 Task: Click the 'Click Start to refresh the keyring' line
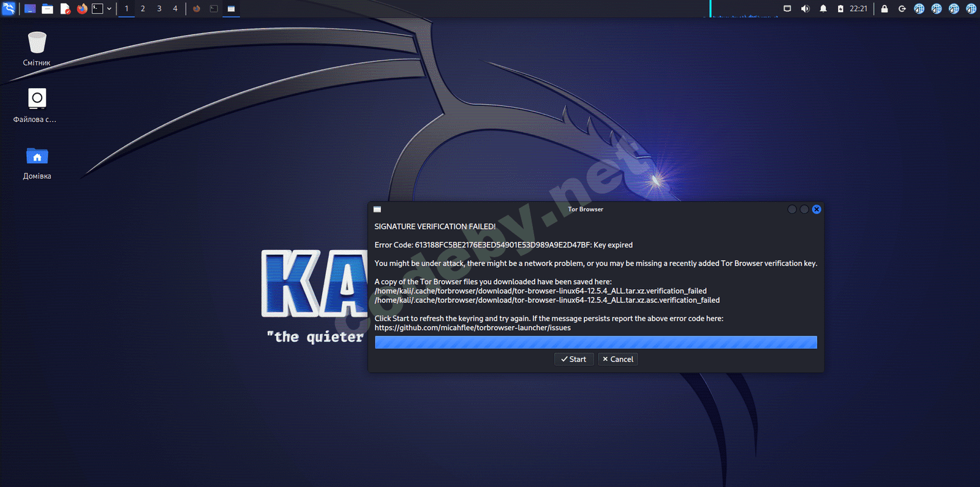click(549, 319)
